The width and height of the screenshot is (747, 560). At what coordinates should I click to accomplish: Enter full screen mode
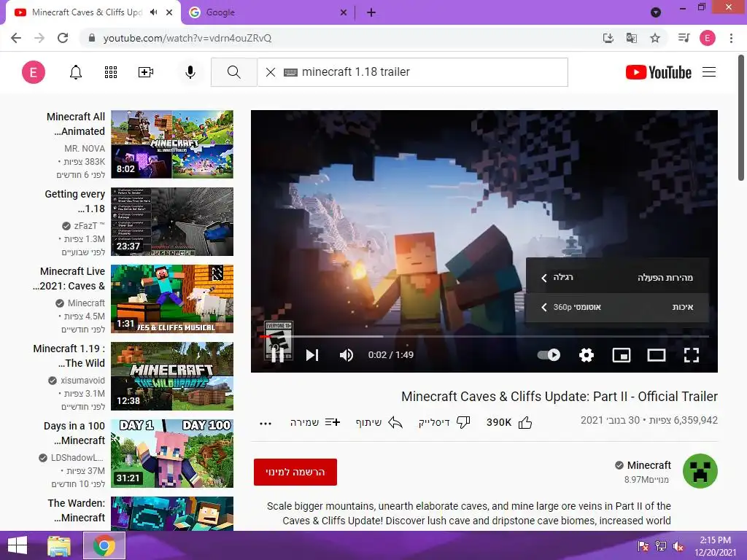[x=692, y=355]
